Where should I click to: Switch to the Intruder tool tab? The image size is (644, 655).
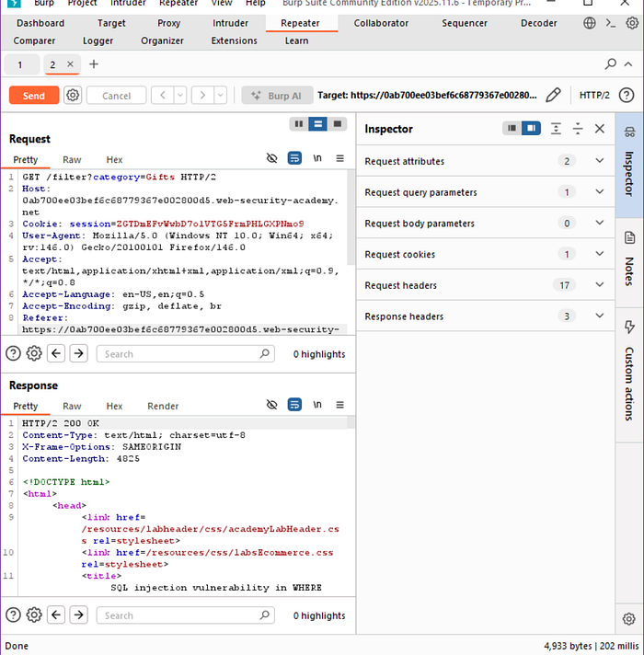pyautogui.click(x=230, y=23)
